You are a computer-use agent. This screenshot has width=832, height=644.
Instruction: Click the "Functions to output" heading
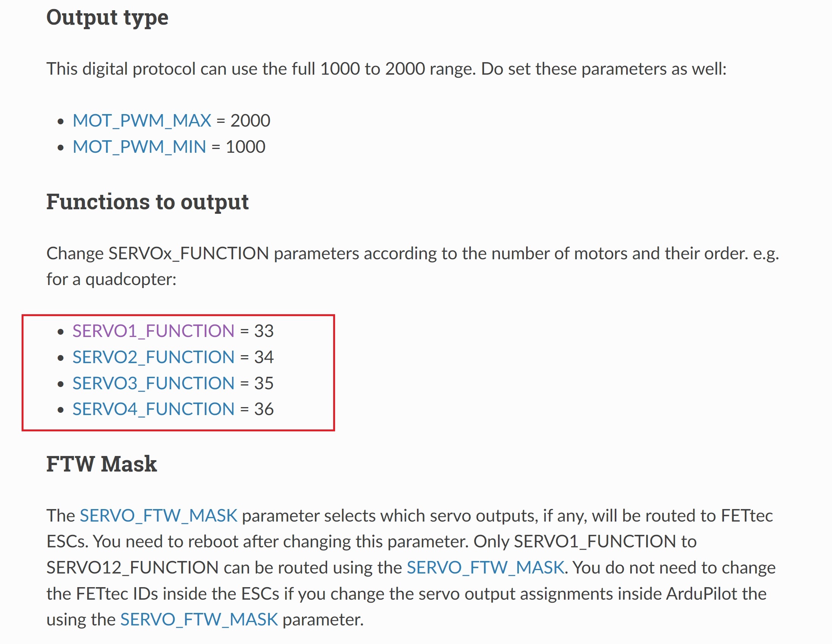click(147, 202)
